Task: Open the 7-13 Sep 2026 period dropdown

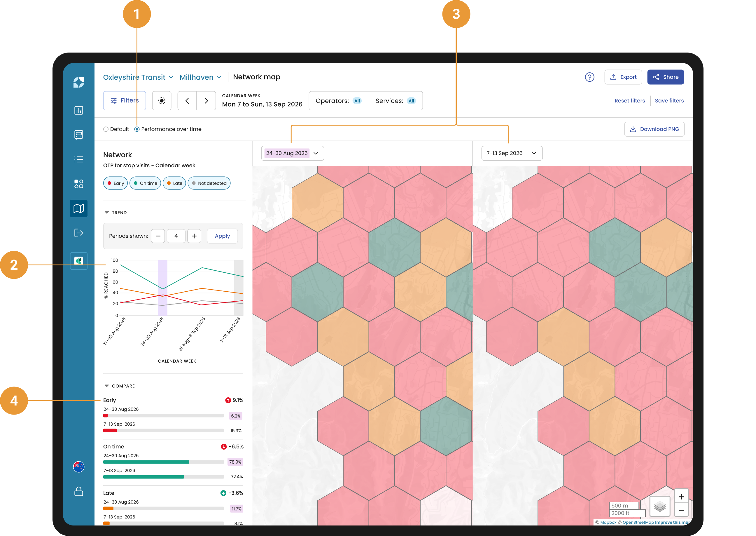Action: [x=512, y=153]
